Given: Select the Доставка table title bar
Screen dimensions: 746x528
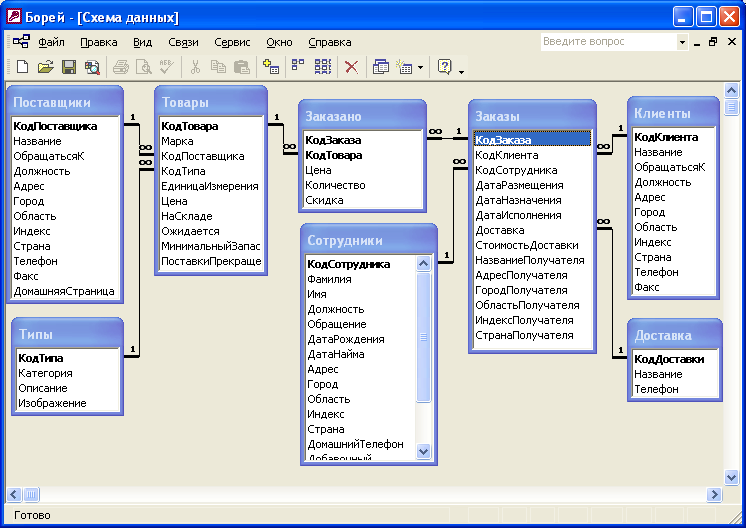Looking at the screenshot, I should (x=675, y=335).
